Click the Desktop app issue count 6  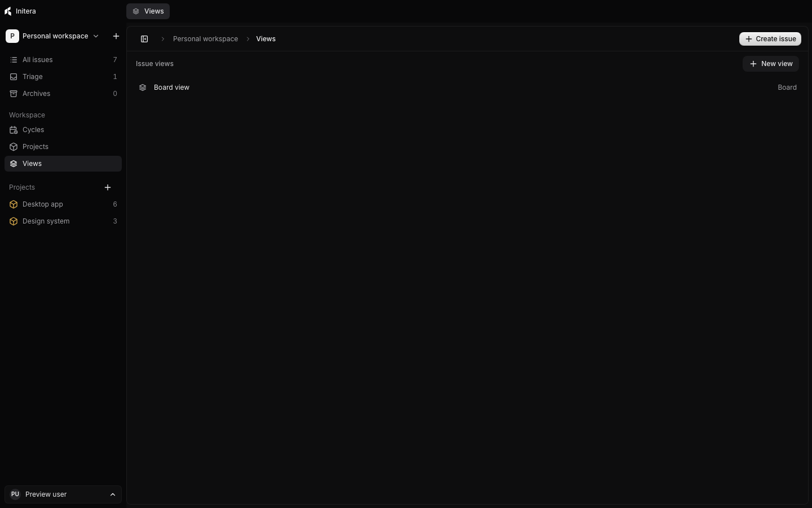click(x=115, y=204)
